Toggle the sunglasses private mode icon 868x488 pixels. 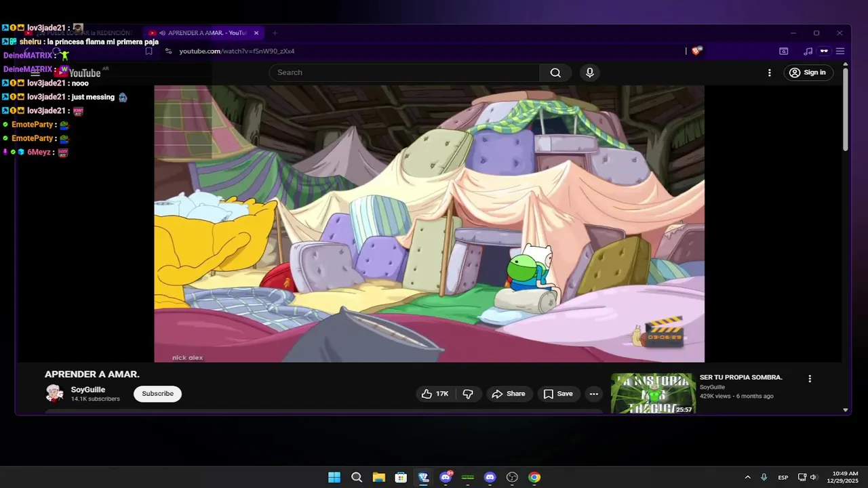[x=824, y=51]
